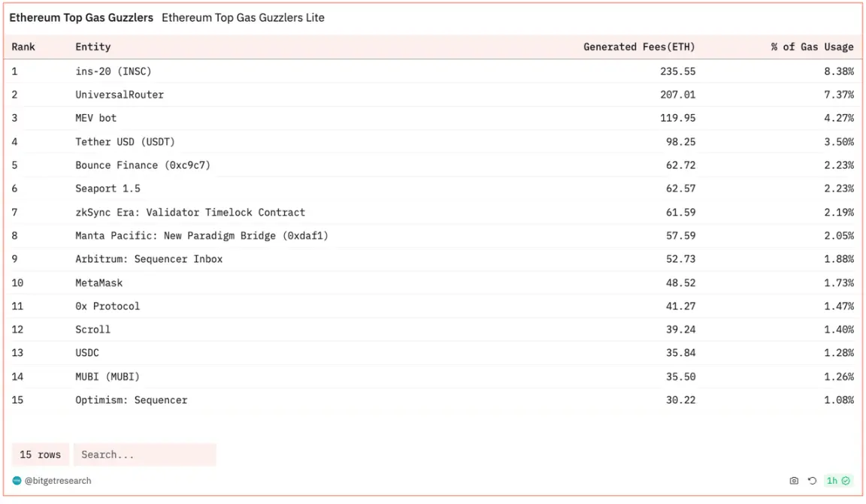The height and width of the screenshot is (504, 866).
Task: Sort by Generated Fees(ETH) column header
Action: point(639,47)
